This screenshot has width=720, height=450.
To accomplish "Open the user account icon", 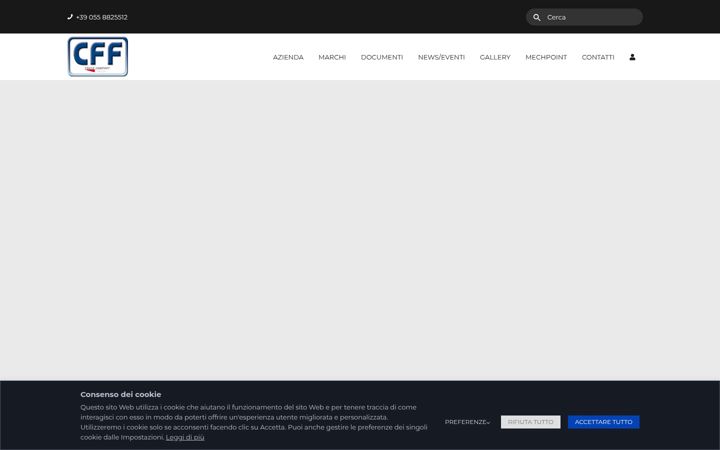I will (632, 57).
